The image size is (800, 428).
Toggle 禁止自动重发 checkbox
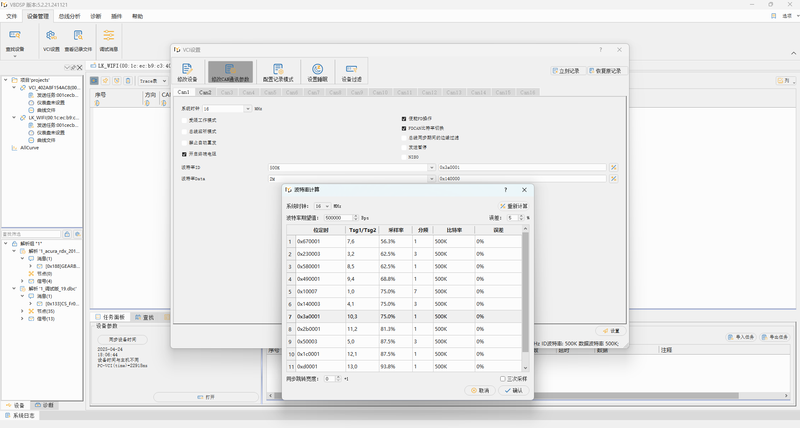184,143
